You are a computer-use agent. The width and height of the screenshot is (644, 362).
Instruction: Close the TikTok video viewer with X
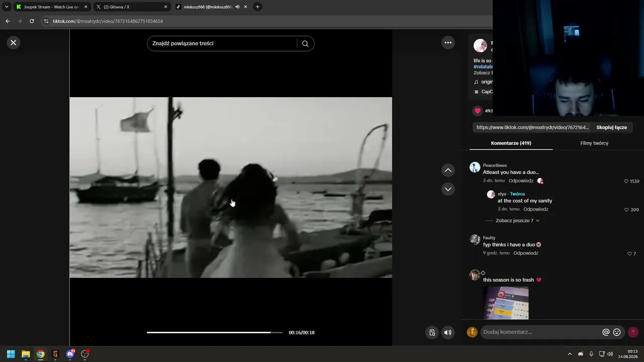point(14,43)
